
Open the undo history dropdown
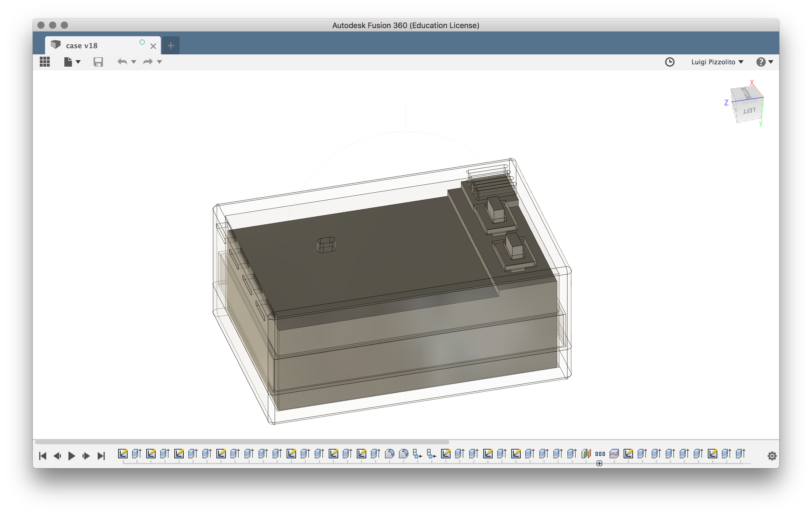134,62
